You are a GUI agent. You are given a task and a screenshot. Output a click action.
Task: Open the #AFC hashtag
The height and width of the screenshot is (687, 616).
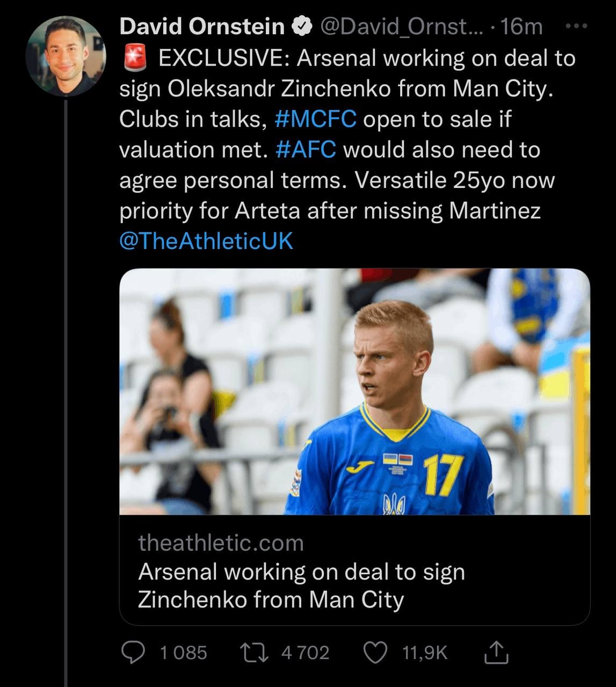coord(306,150)
